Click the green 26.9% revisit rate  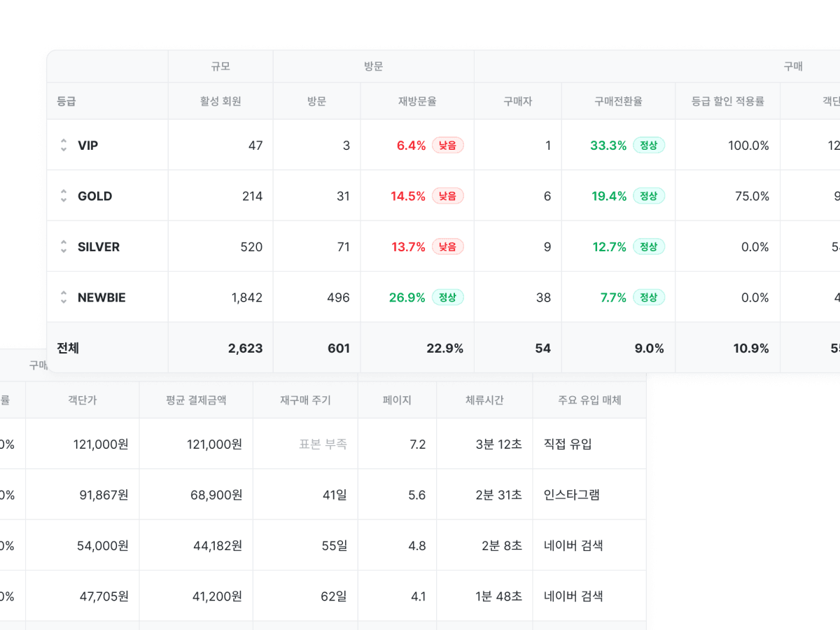tap(407, 297)
